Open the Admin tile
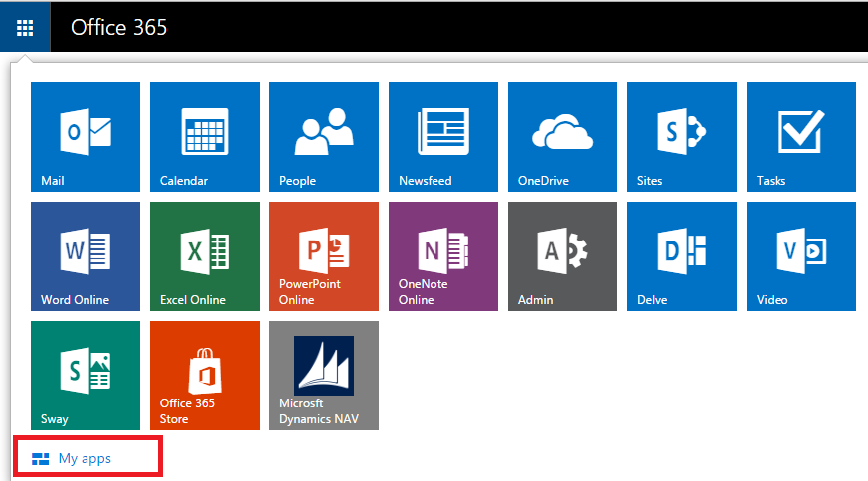Viewport: 868px width, 481px height. click(x=563, y=256)
